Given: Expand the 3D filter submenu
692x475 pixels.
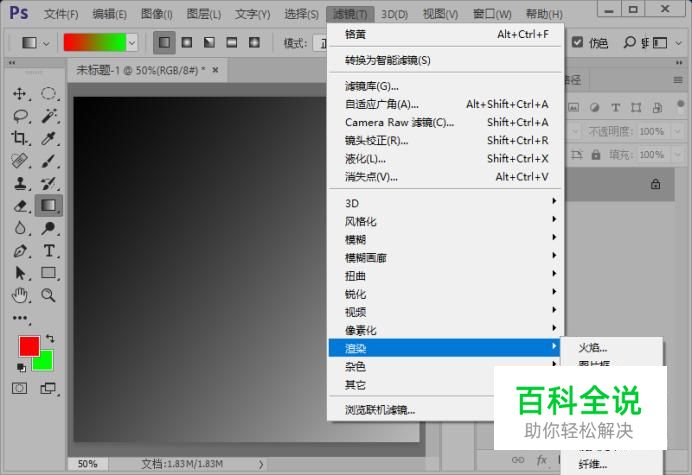Looking at the screenshot, I should coord(446,203).
